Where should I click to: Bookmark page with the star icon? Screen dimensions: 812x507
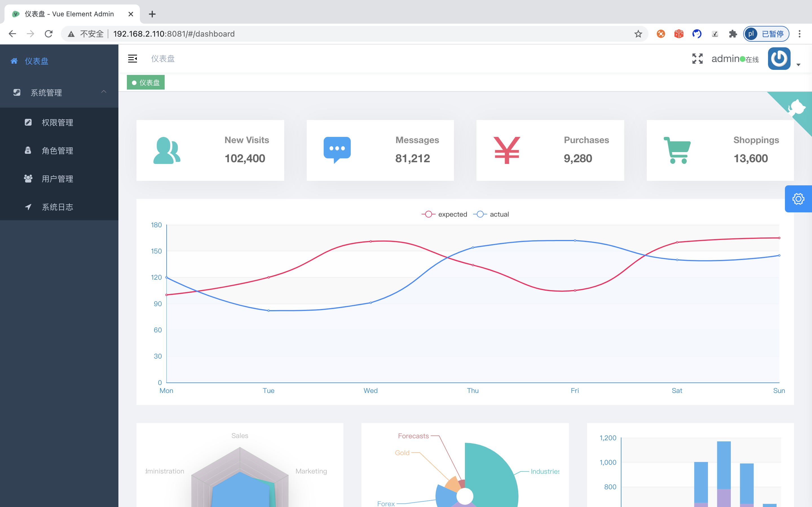[x=638, y=34]
